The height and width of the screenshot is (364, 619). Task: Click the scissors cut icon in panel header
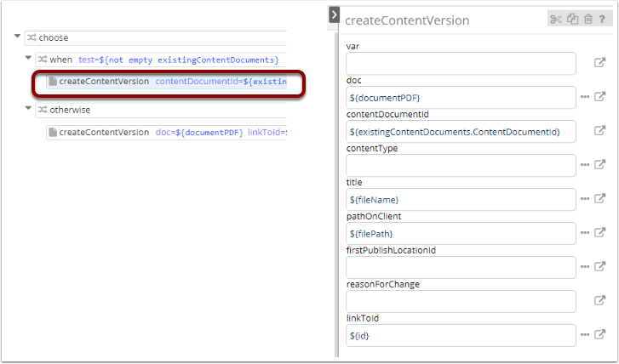tap(556, 20)
